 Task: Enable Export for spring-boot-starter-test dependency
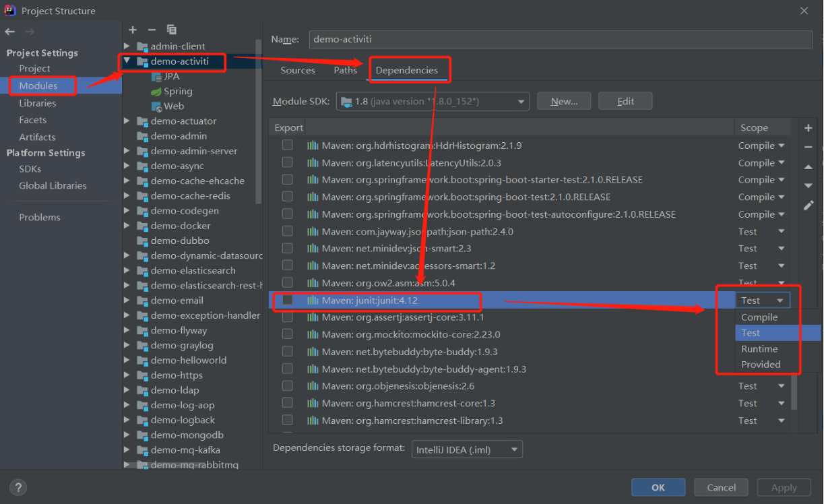tap(287, 179)
